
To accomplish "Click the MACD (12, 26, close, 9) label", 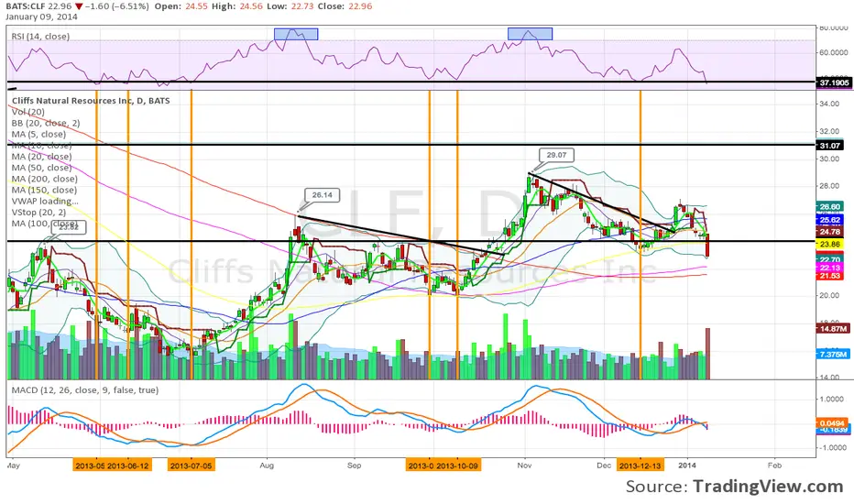I will (85, 390).
